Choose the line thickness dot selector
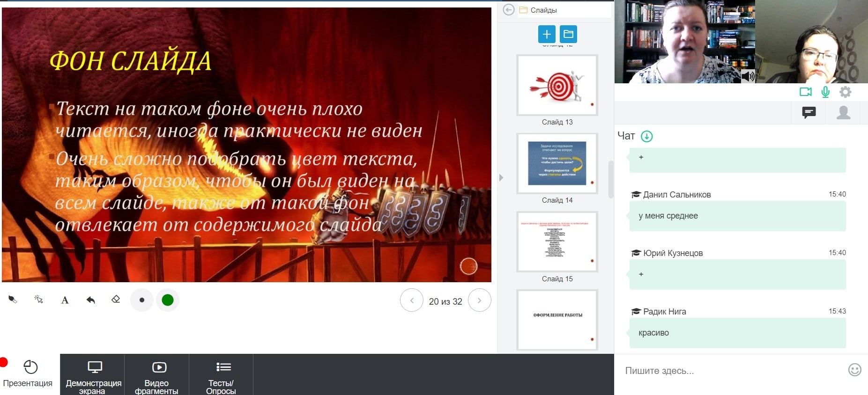868x395 pixels. (x=142, y=300)
